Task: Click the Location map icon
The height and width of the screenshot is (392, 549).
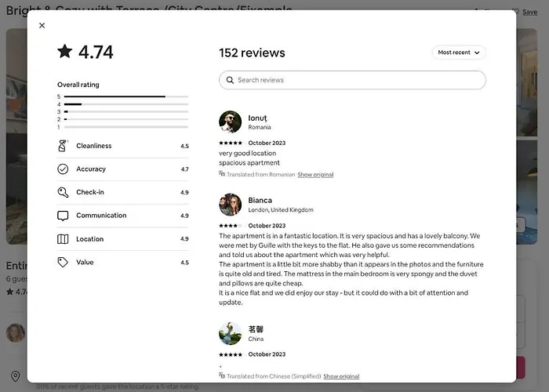Action: [x=63, y=239]
